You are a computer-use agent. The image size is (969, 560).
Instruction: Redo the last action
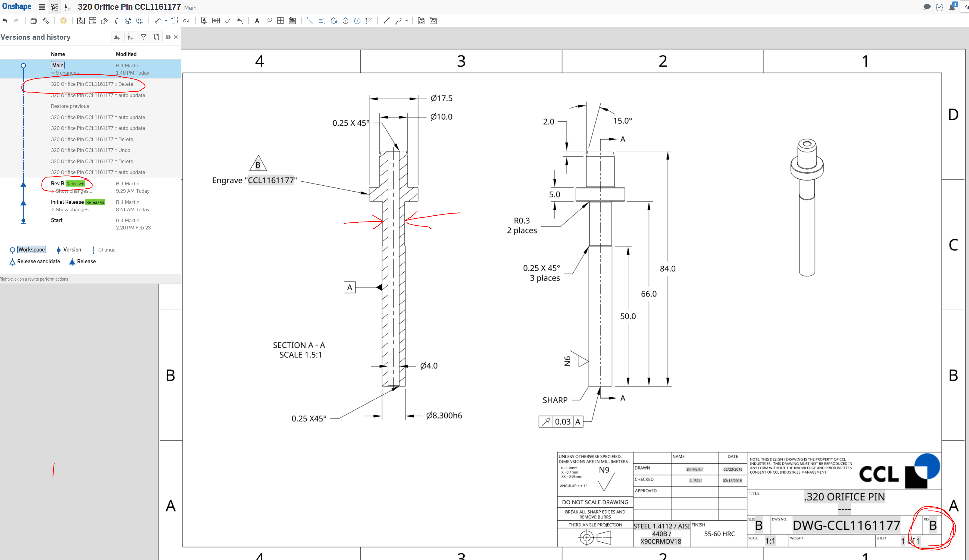[16, 21]
